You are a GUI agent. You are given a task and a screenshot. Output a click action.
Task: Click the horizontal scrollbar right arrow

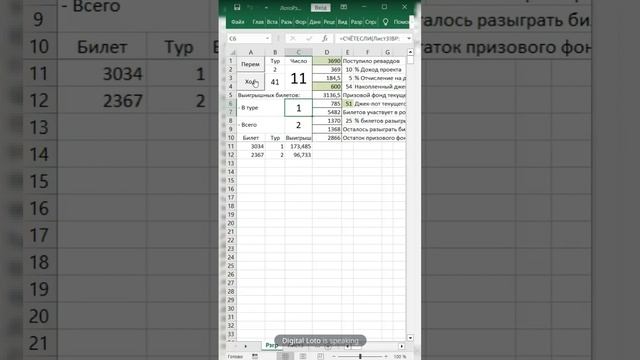402,346
